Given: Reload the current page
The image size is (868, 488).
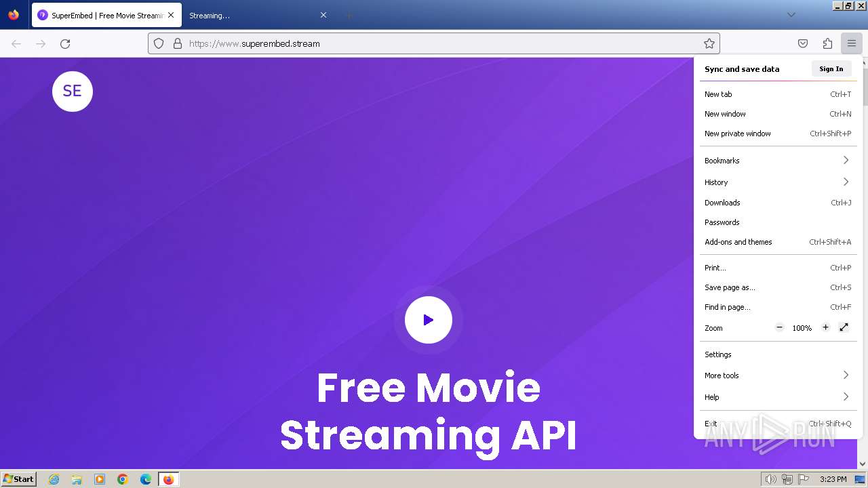Looking at the screenshot, I should 65,43.
